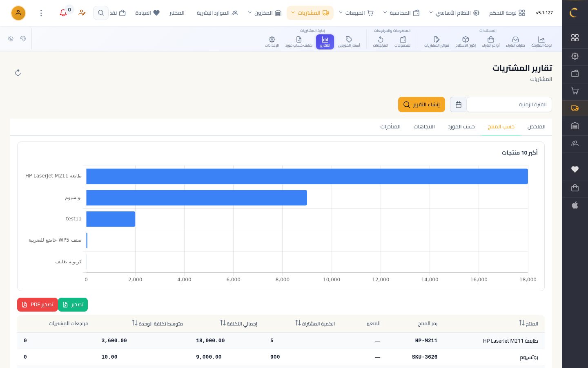Open the date range calendar picker

point(459,105)
